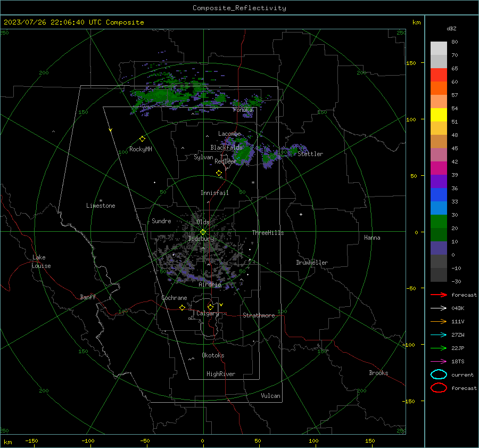
Task: Select the yellow diamond marker below RedDeer
Action: coord(219,173)
